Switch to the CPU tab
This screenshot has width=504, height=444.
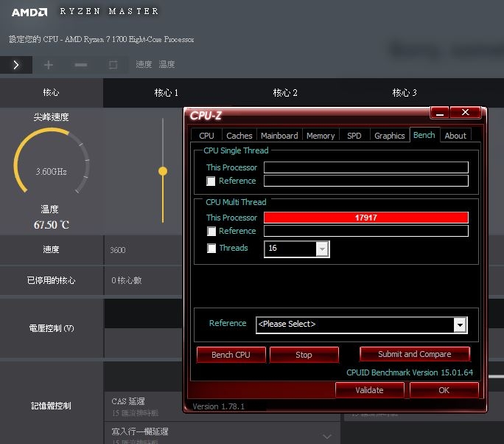pyautogui.click(x=206, y=136)
